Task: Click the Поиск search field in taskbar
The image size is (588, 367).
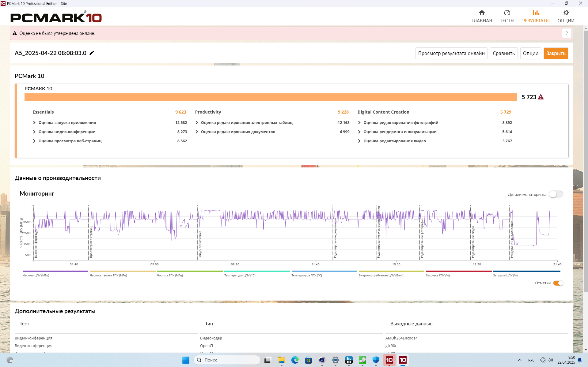Action: (x=227, y=360)
